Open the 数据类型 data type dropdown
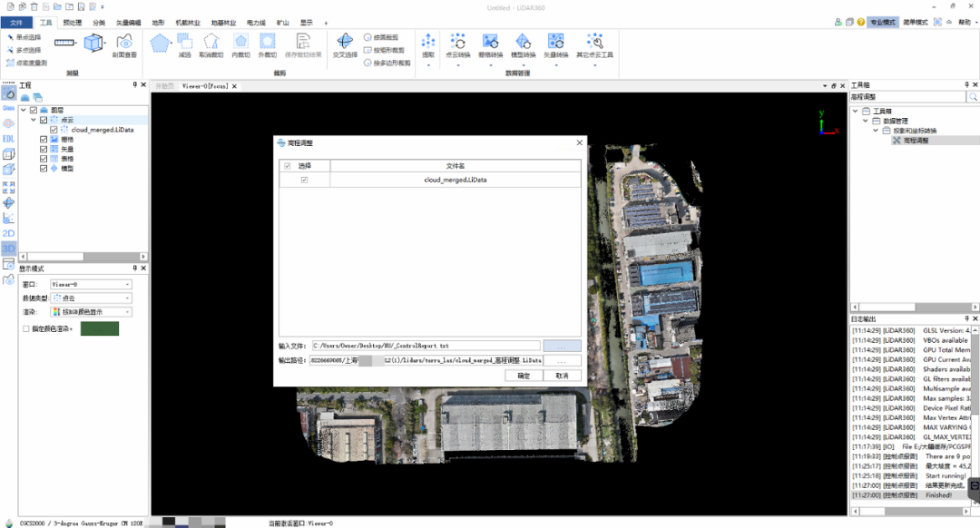The image size is (980, 528). [92, 298]
